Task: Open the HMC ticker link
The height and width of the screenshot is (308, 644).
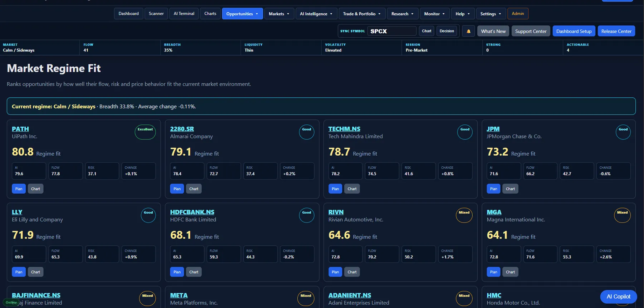Action: pos(494,295)
